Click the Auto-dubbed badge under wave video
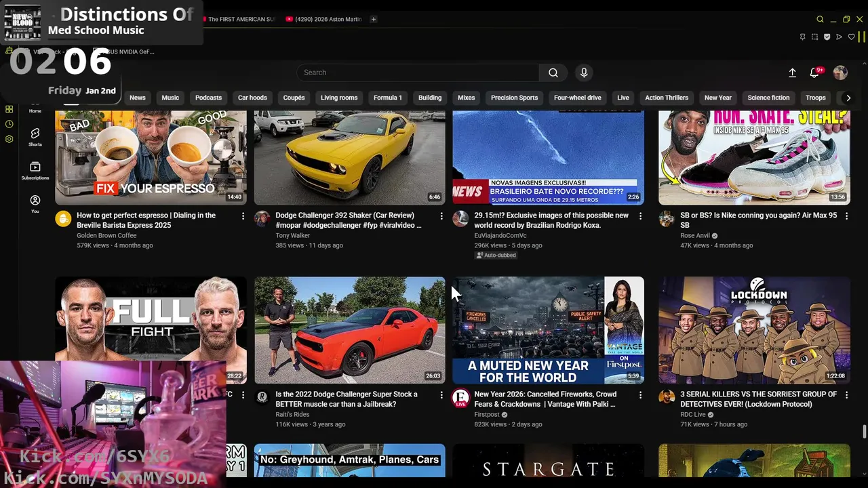868x488 pixels. point(496,255)
